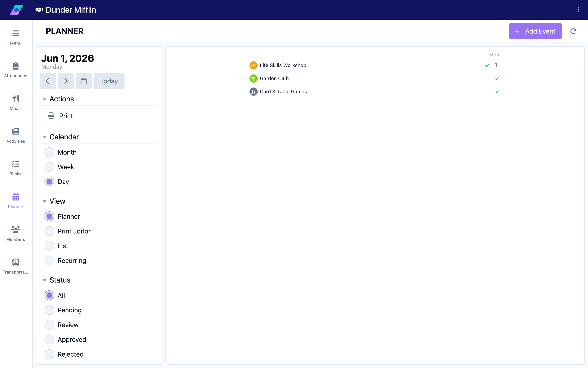The image size is (588, 368).
Task: Click the checkmark for Card & Table Games
Action: coord(497,92)
